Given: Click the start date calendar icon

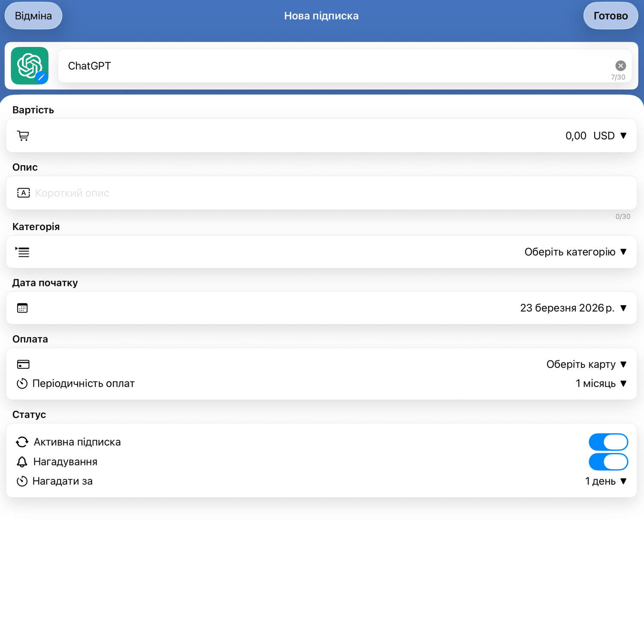Looking at the screenshot, I should [x=22, y=308].
